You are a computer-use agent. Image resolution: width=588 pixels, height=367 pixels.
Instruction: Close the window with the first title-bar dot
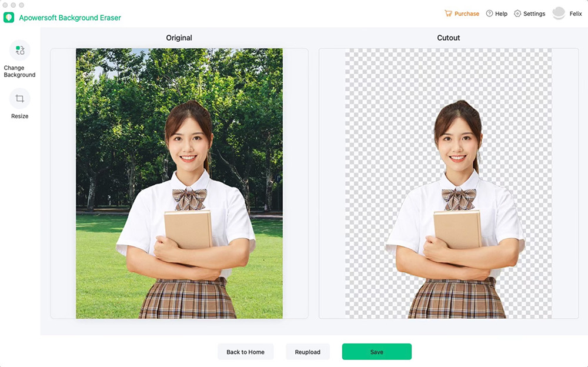click(5, 5)
